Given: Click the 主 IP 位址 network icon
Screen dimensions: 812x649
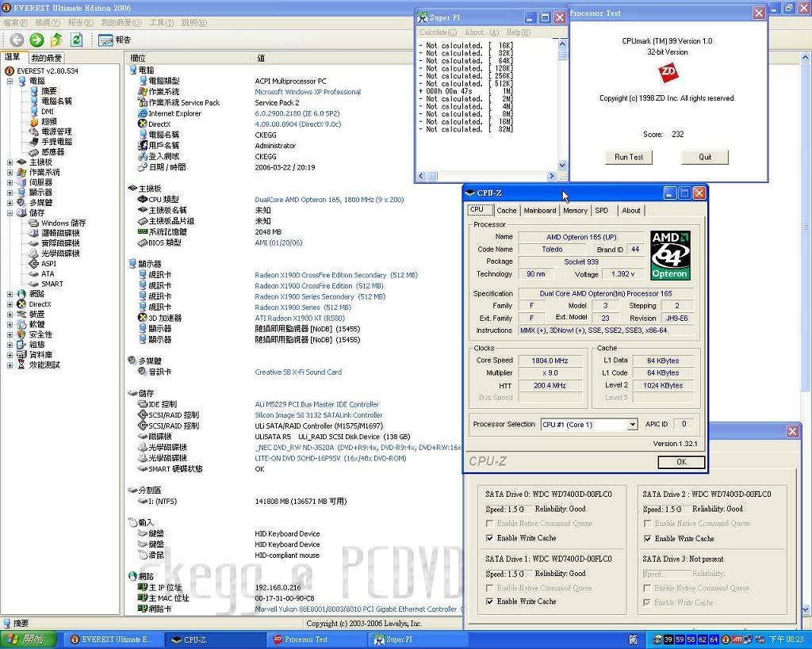Looking at the screenshot, I should [143, 587].
